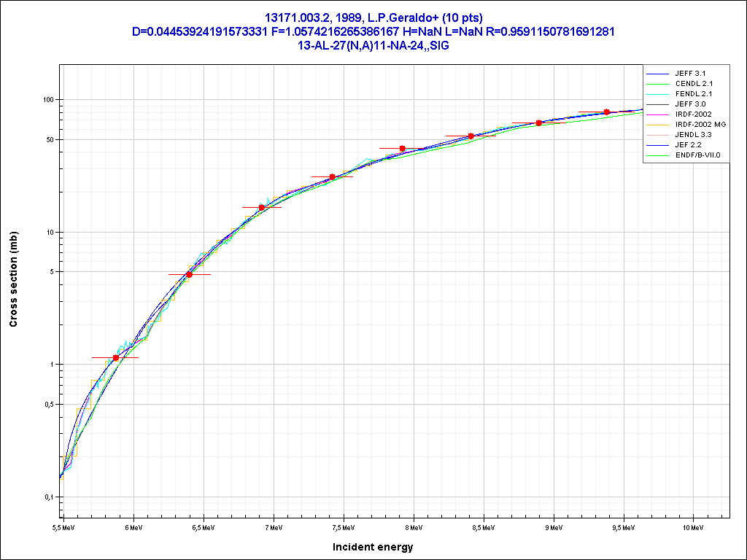Click the JEF 2.2 legend entry
The height and width of the screenshot is (560, 747).
click(x=689, y=145)
